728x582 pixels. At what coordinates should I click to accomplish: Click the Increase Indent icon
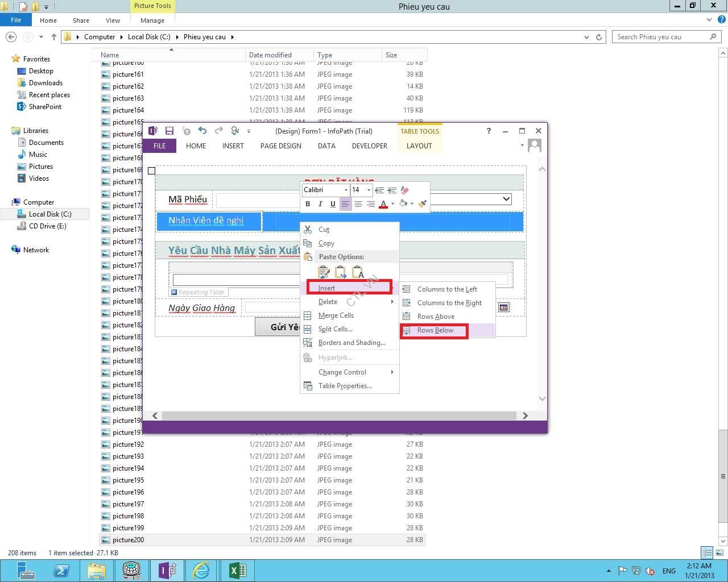point(392,190)
